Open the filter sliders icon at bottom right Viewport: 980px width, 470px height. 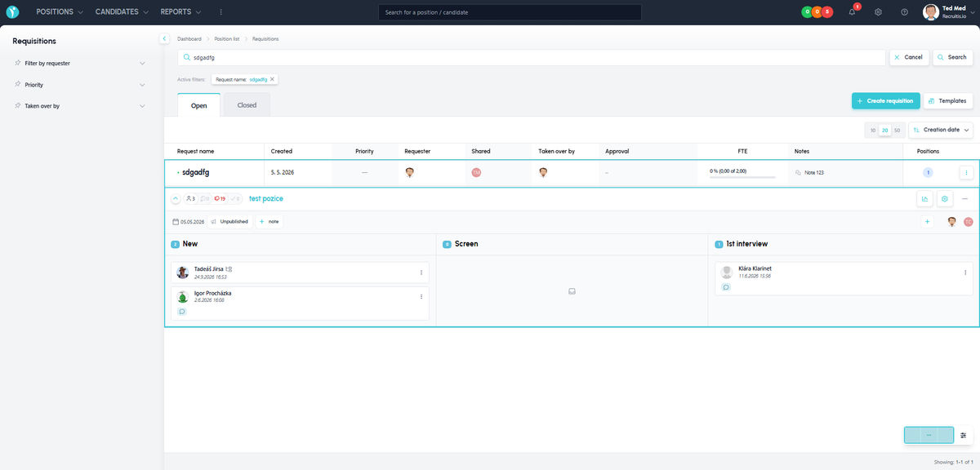tap(964, 435)
